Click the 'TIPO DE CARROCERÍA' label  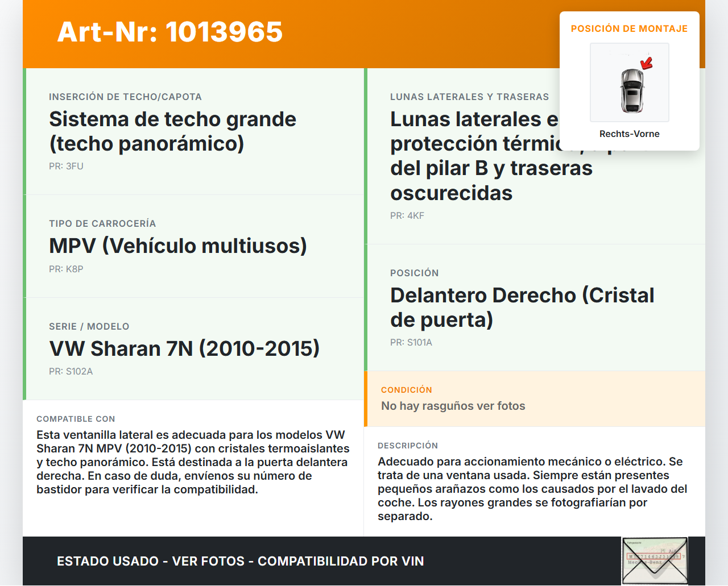coord(102,224)
